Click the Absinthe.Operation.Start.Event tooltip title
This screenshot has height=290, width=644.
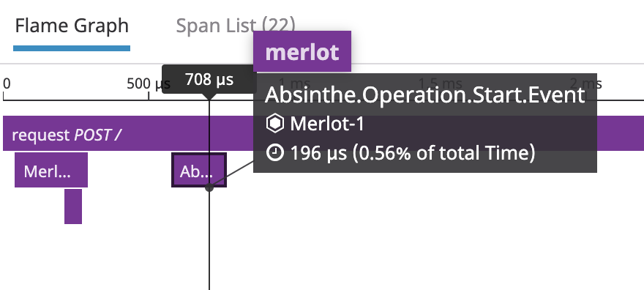tap(424, 95)
